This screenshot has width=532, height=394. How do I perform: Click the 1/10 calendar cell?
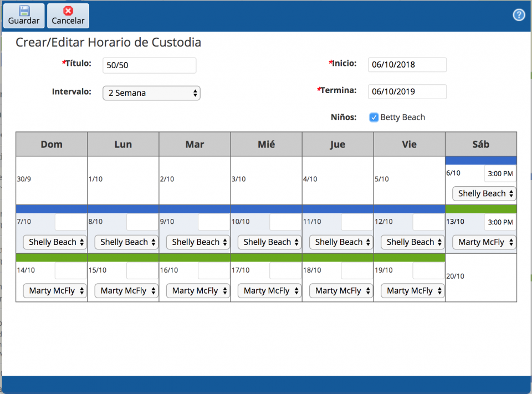123,180
